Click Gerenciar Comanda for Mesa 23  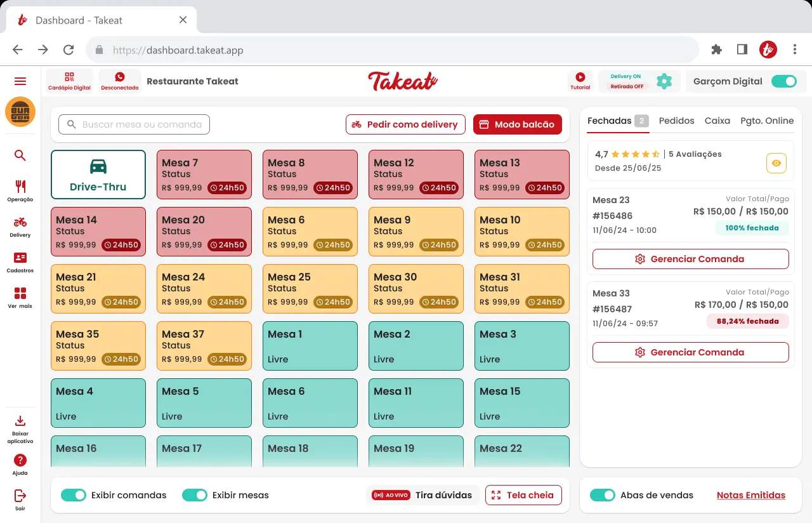pos(691,259)
